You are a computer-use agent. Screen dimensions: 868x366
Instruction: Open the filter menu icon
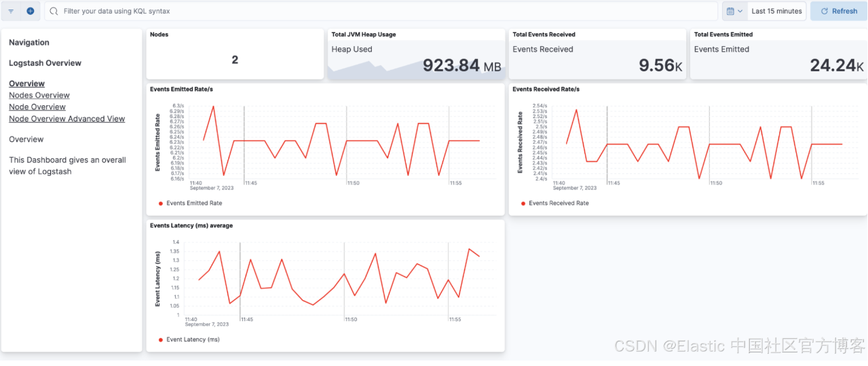(x=11, y=11)
